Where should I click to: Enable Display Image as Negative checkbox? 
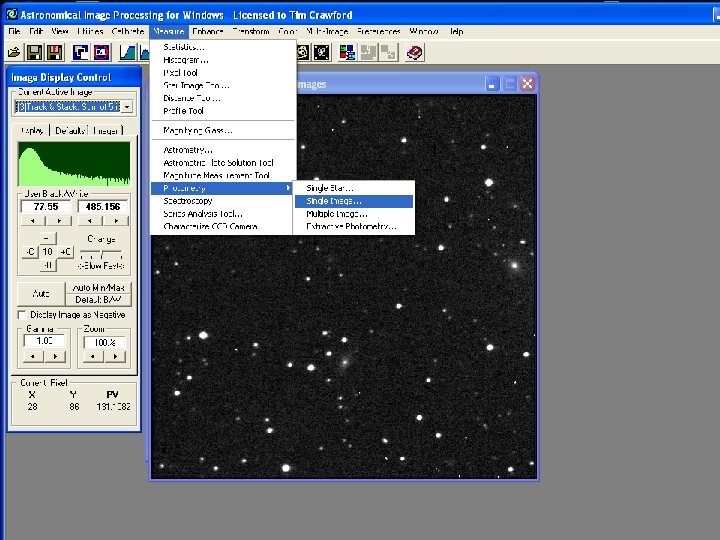22,315
